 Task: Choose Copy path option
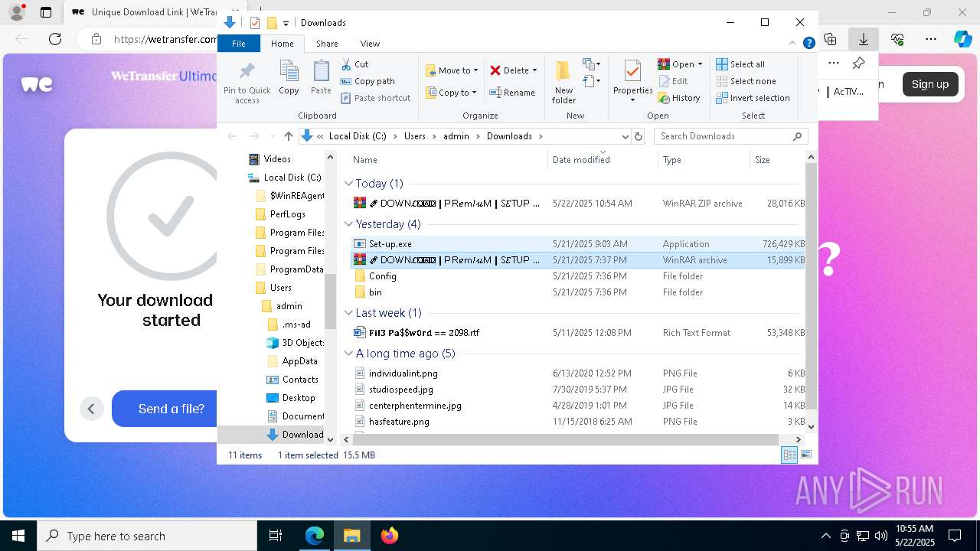[x=367, y=81]
